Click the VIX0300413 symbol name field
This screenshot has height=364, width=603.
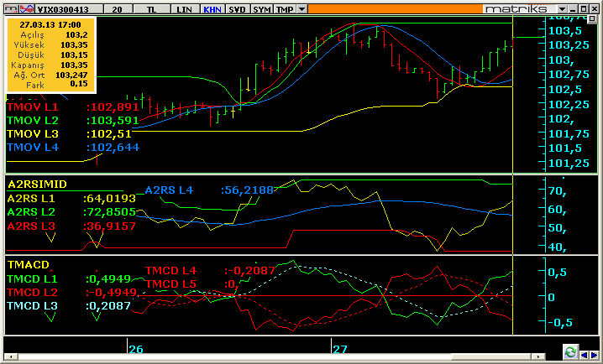pyautogui.click(x=59, y=8)
